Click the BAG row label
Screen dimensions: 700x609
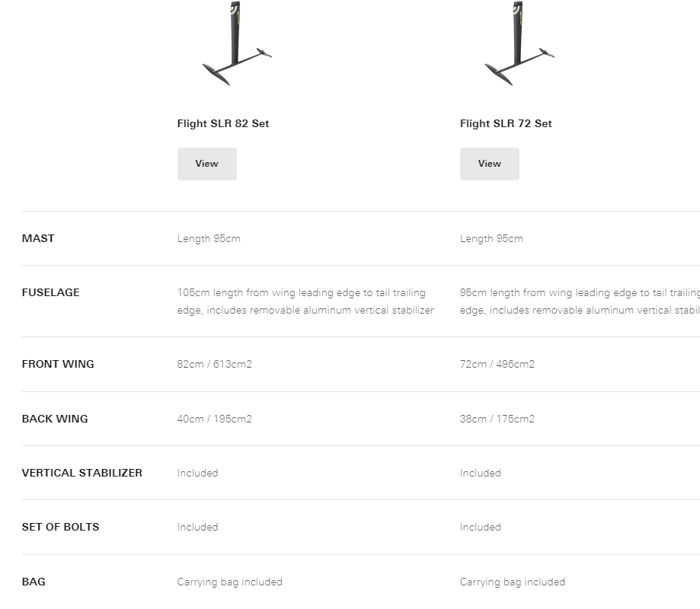(34, 582)
